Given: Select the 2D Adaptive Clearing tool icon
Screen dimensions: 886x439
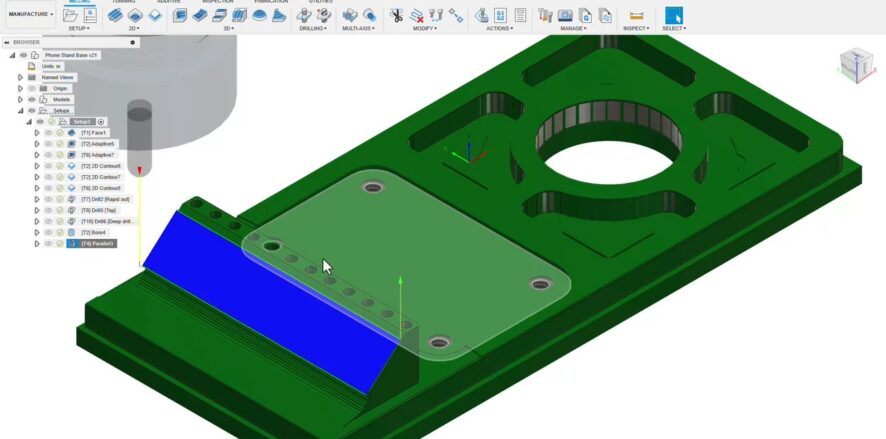Looking at the screenshot, I should 116,15.
